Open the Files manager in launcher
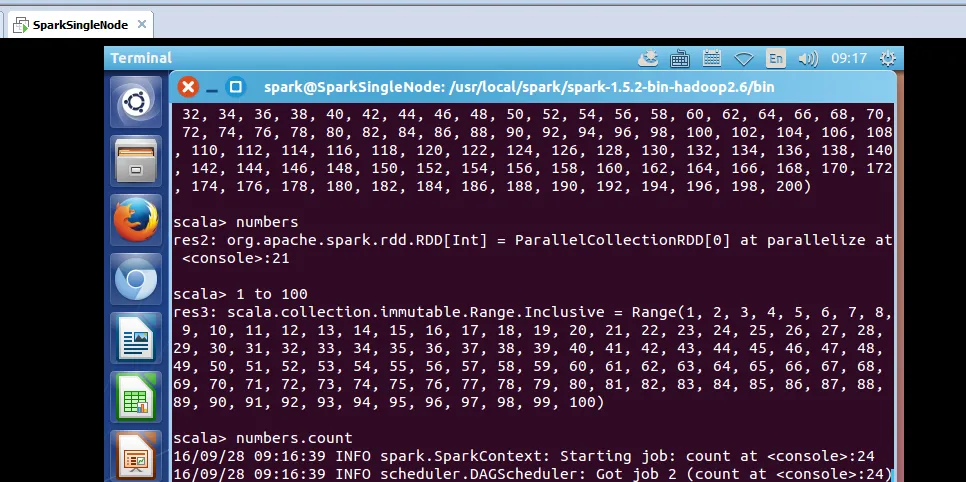This screenshot has width=966, height=482. (136, 161)
